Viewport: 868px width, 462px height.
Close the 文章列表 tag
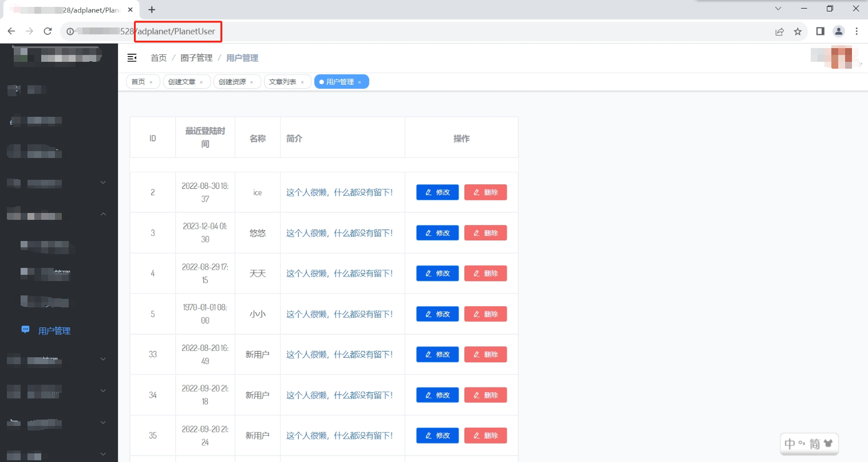302,82
